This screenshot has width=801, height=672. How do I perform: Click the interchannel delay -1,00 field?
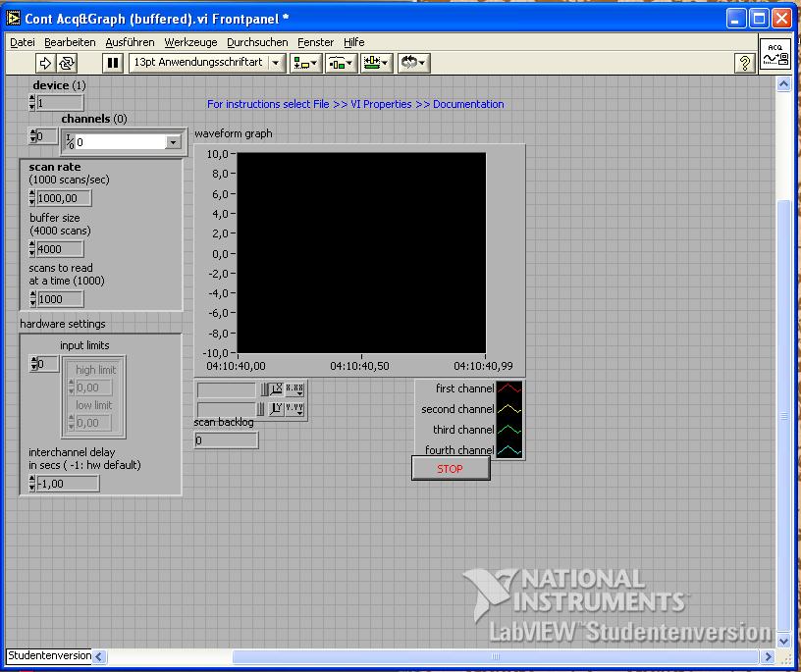(x=68, y=483)
